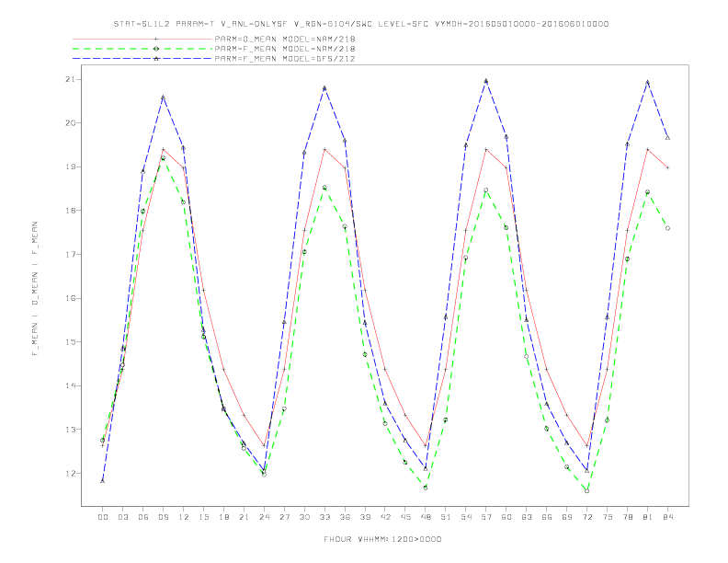Select legend entry PARM=F_MEAN MODEL=NAM/218

(x=285, y=49)
